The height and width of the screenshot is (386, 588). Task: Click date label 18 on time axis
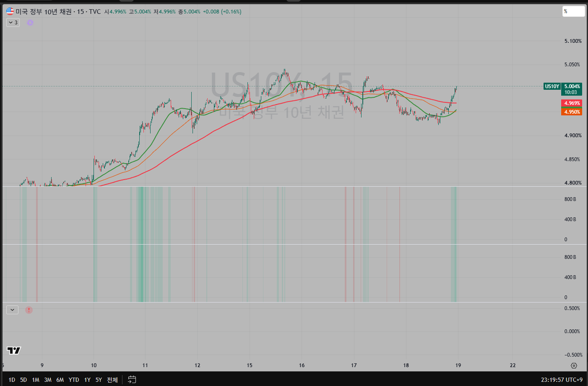(406, 365)
